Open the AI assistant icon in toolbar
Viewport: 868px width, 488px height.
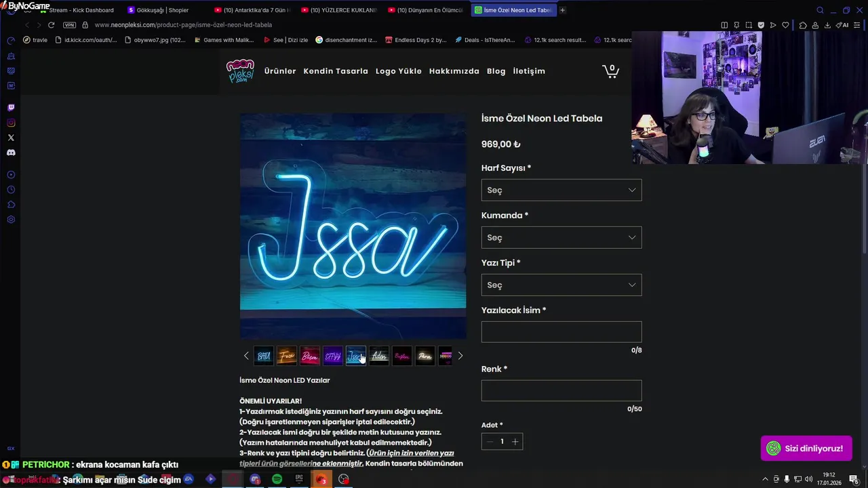(842, 25)
